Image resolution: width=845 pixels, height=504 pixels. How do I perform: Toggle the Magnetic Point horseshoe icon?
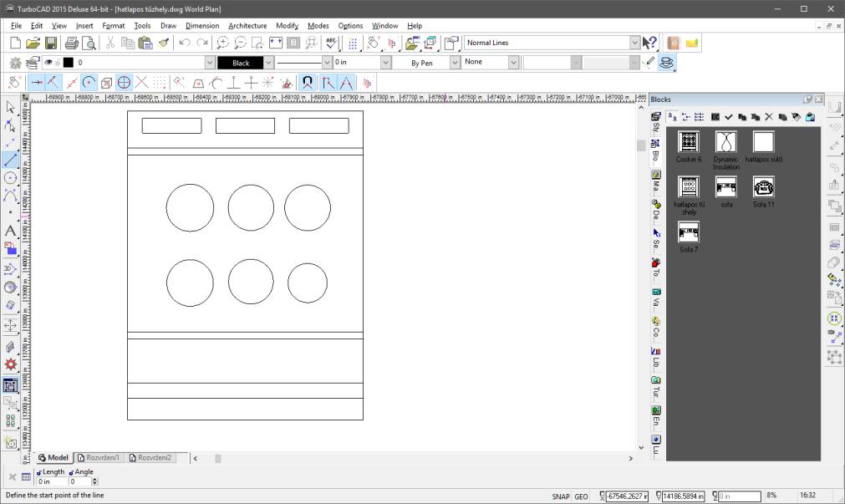coord(308,83)
